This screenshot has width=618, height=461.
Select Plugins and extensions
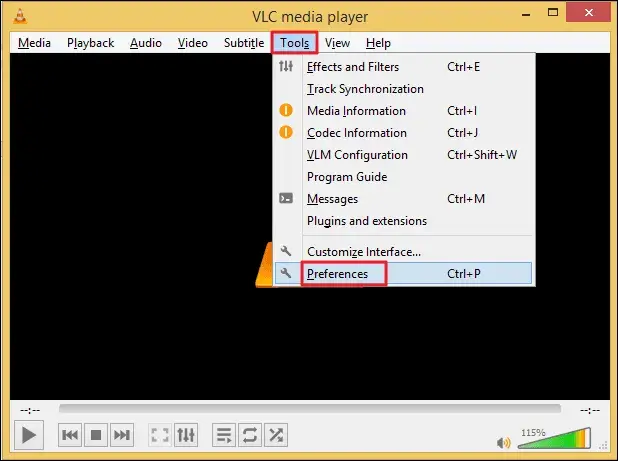pyautogui.click(x=403, y=221)
